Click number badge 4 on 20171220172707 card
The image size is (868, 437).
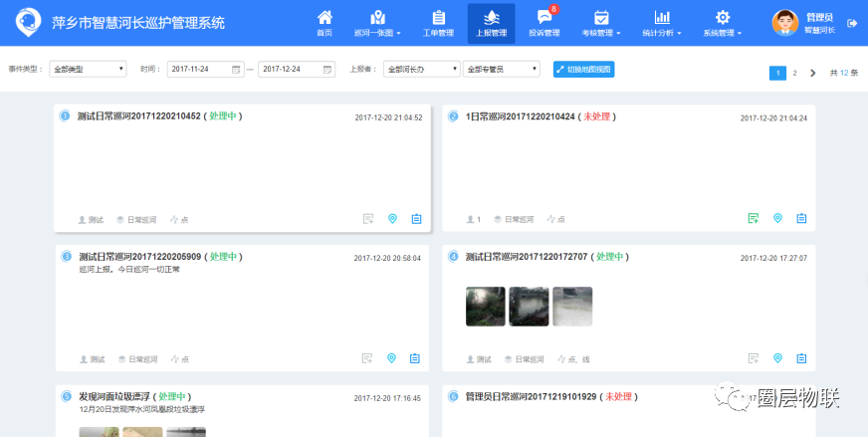click(454, 256)
